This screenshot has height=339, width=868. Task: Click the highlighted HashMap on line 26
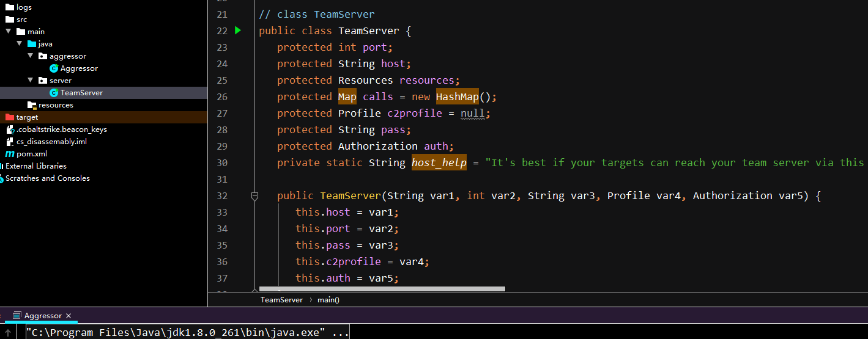pos(457,97)
